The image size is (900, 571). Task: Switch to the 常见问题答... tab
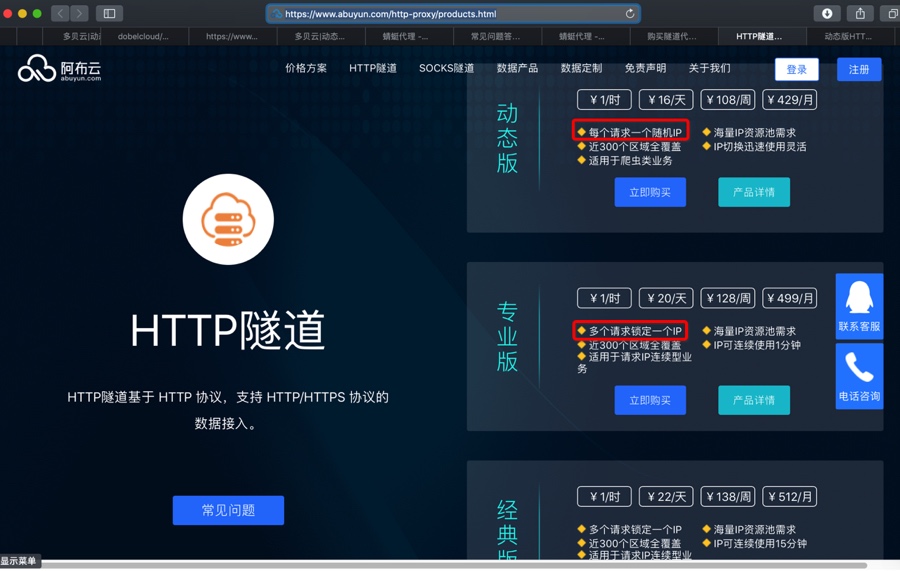point(496,36)
